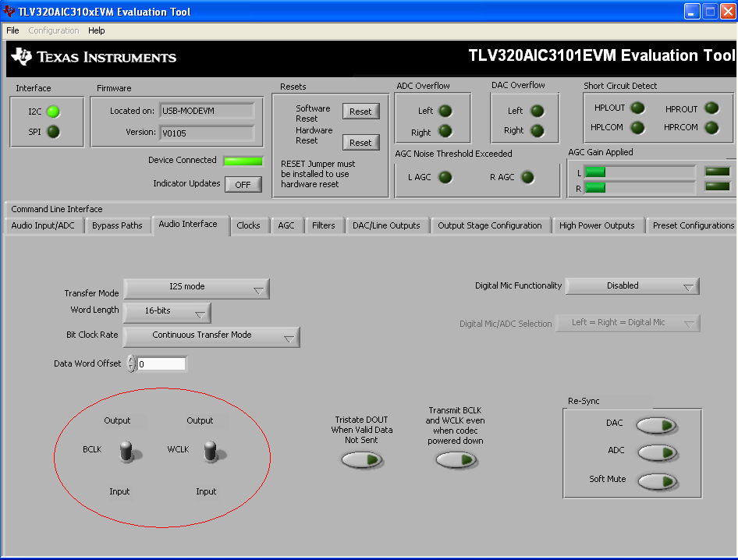Click the title bar application icon
Viewport: 738px width, 560px height.
click(9, 10)
